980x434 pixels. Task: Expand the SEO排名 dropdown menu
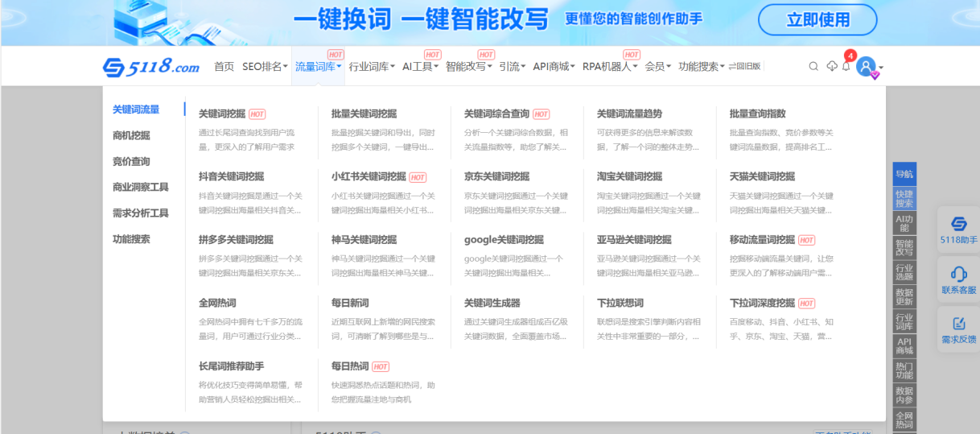click(265, 67)
